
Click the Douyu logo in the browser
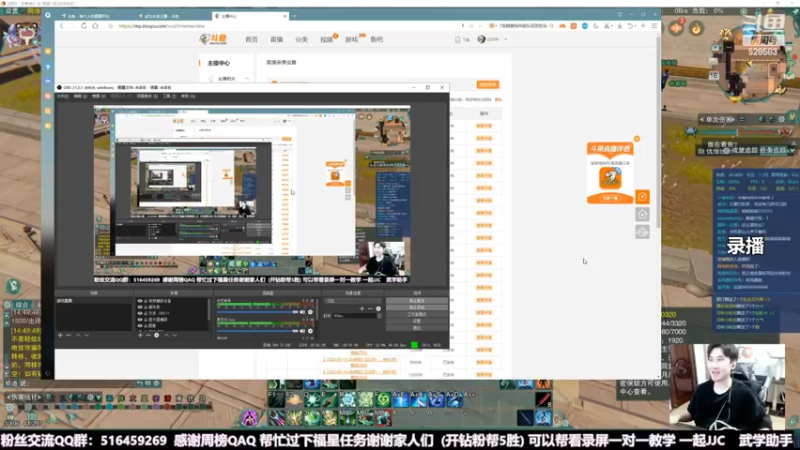point(213,39)
